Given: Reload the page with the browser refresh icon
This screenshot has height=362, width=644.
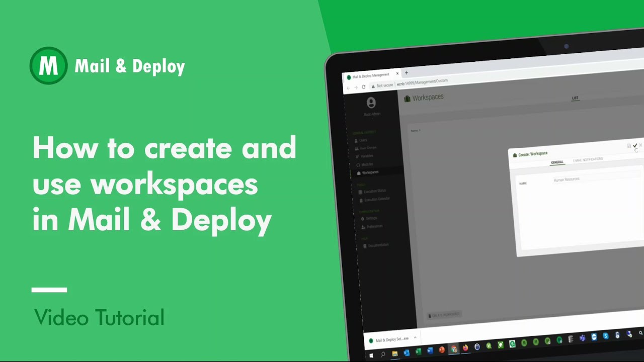Looking at the screenshot, I should point(363,87).
